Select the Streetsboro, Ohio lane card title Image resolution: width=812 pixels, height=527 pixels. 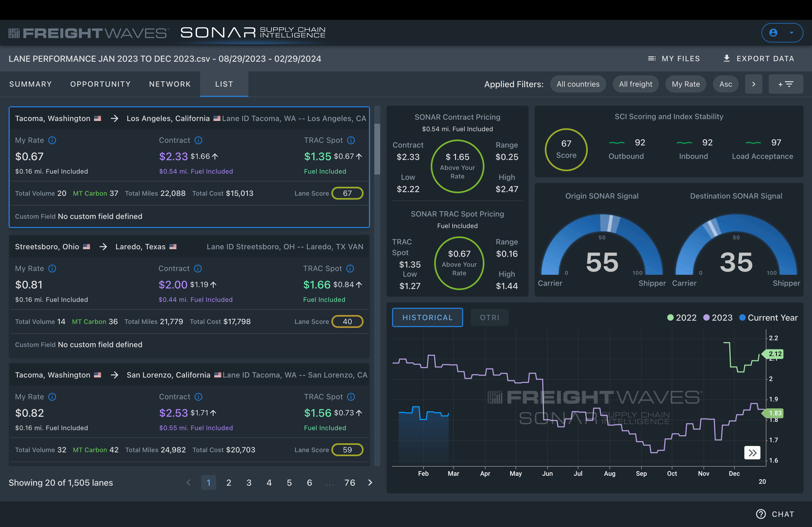(47, 246)
